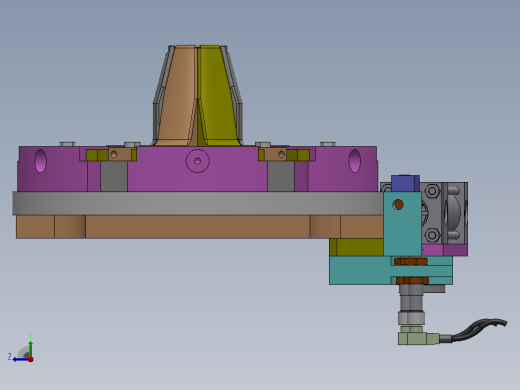Select the wide teal base bracket at lower right
Screen dimensions: 520x390
click(391, 270)
